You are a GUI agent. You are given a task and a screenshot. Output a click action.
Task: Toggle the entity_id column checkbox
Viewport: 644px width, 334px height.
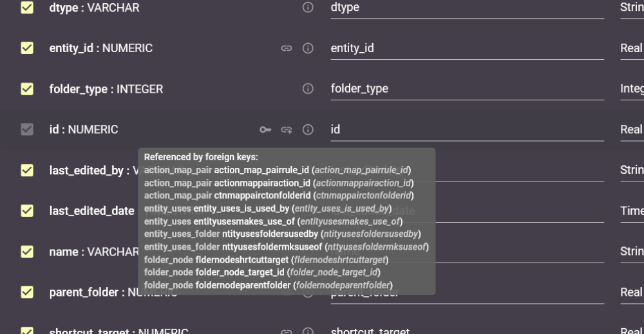coord(27,48)
